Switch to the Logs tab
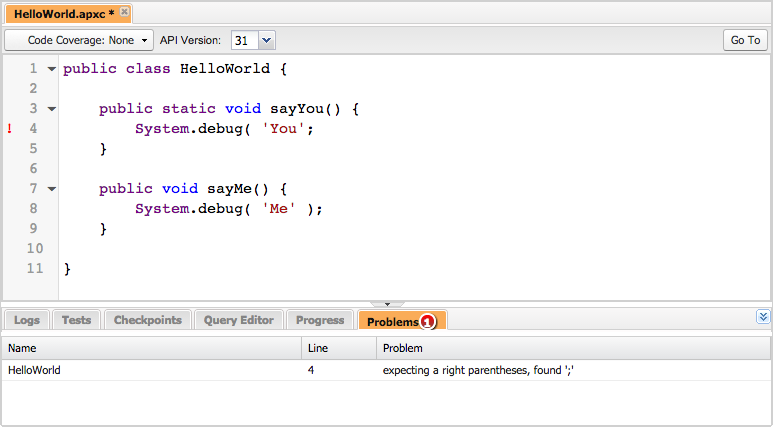 (27, 320)
